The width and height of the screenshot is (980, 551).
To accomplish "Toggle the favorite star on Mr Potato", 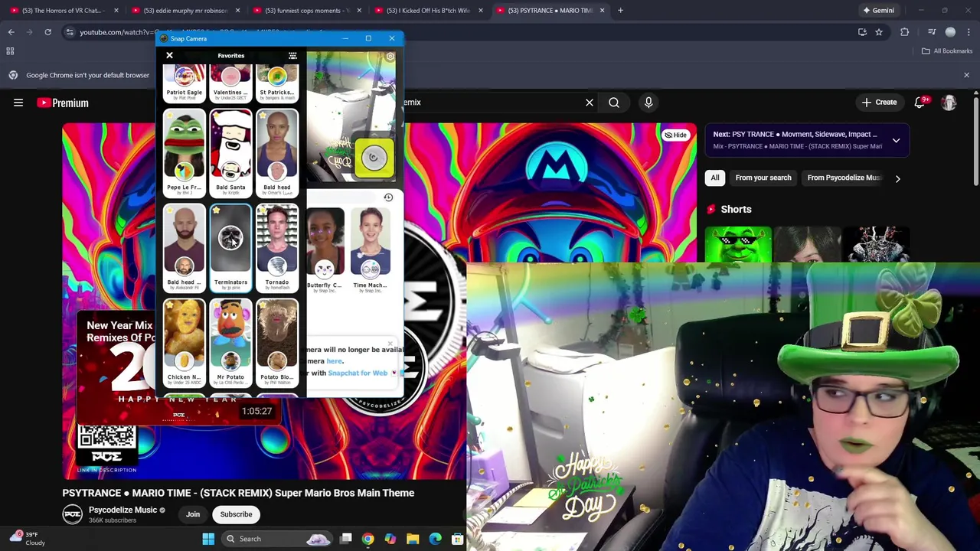I will (x=216, y=306).
